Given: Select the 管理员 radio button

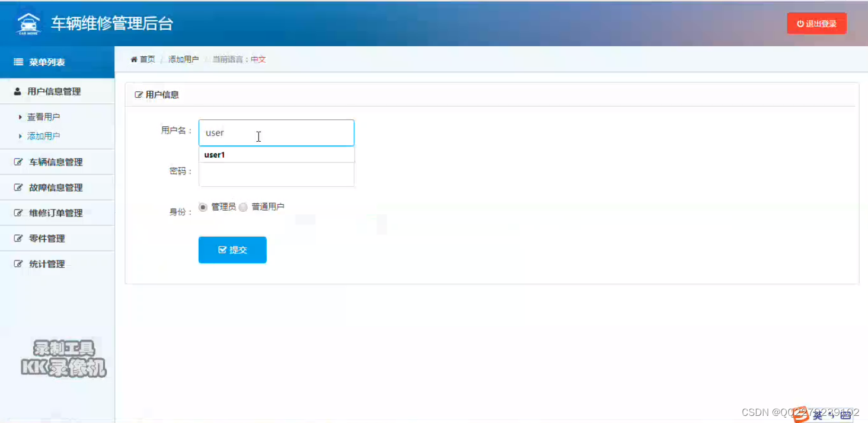Looking at the screenshot, I should [202, 206].
